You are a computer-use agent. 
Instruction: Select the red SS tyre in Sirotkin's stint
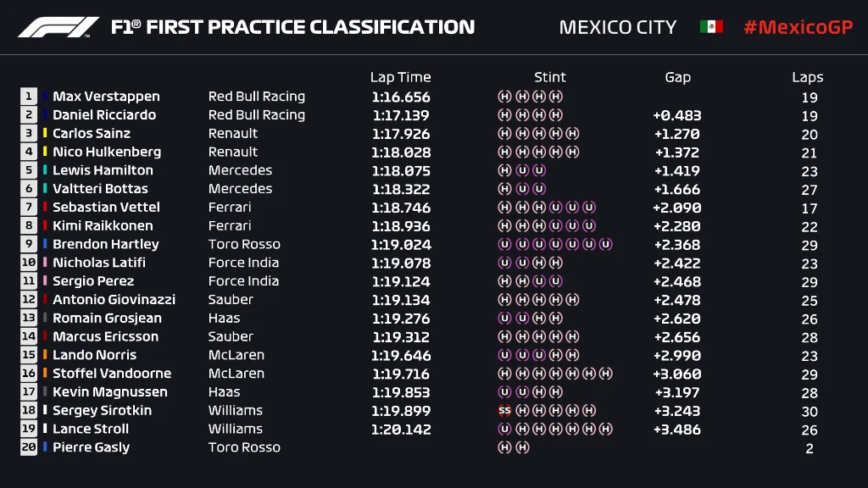(x=504, y=411)
